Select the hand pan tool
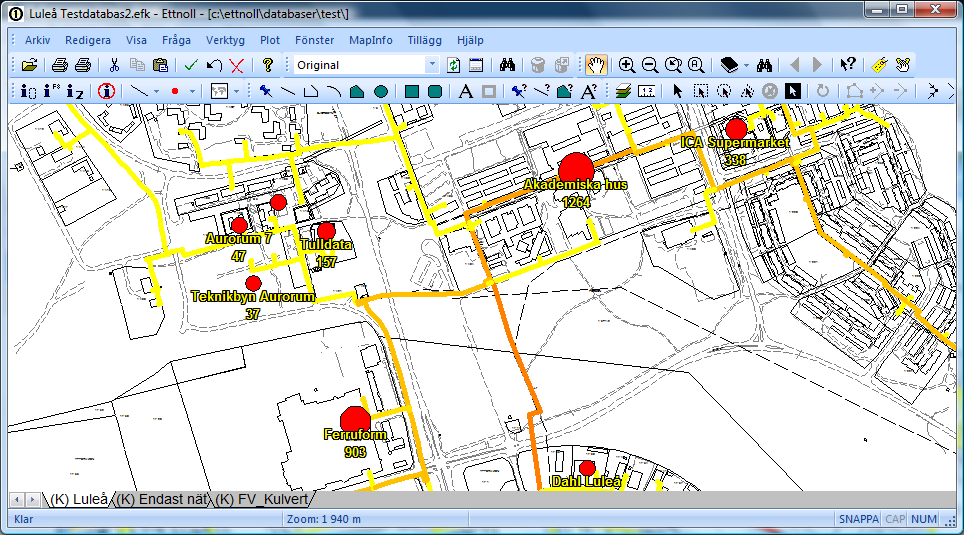Image resolution: width=965 pixels, height=535 pixels. point(596,65)
